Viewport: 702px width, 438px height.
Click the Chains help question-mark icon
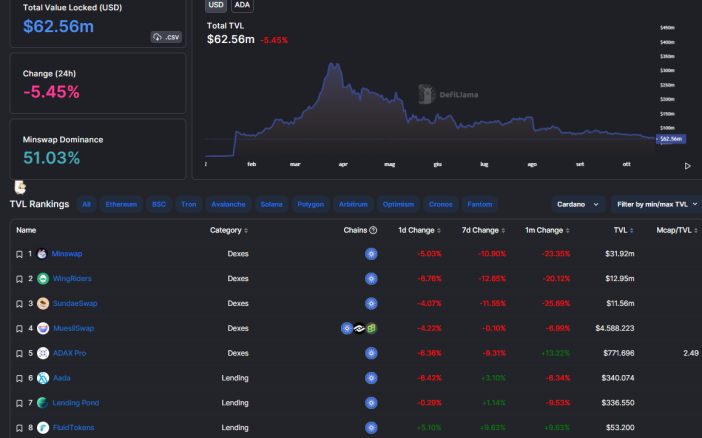tap(373, 230)
